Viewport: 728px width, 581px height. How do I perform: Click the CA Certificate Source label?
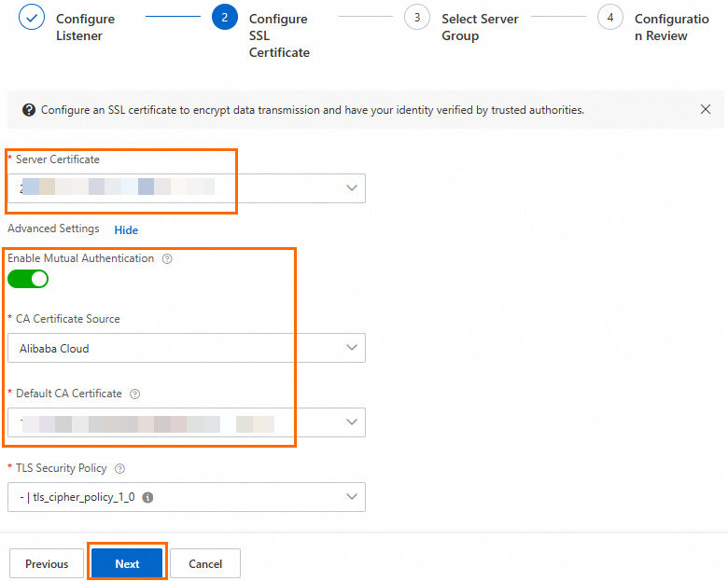(x=68, y=319)
